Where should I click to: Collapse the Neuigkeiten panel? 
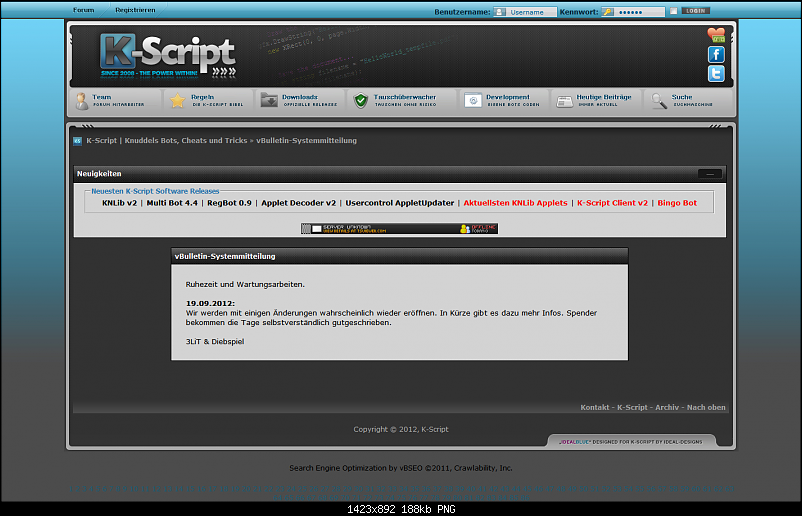click(710, 174)
